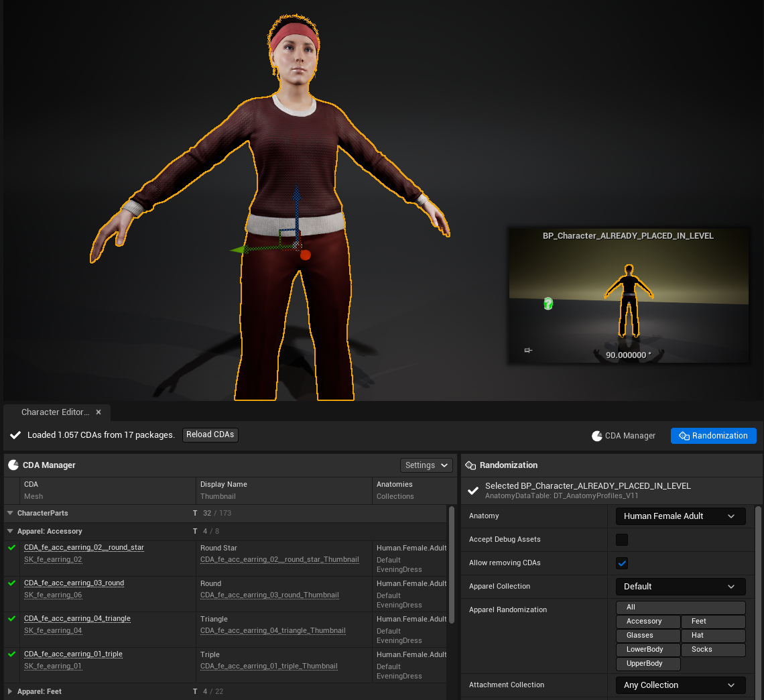764x700 pixels.
Task: Click green checkmark beside earring_02 round star
Action: click(11, 548)
